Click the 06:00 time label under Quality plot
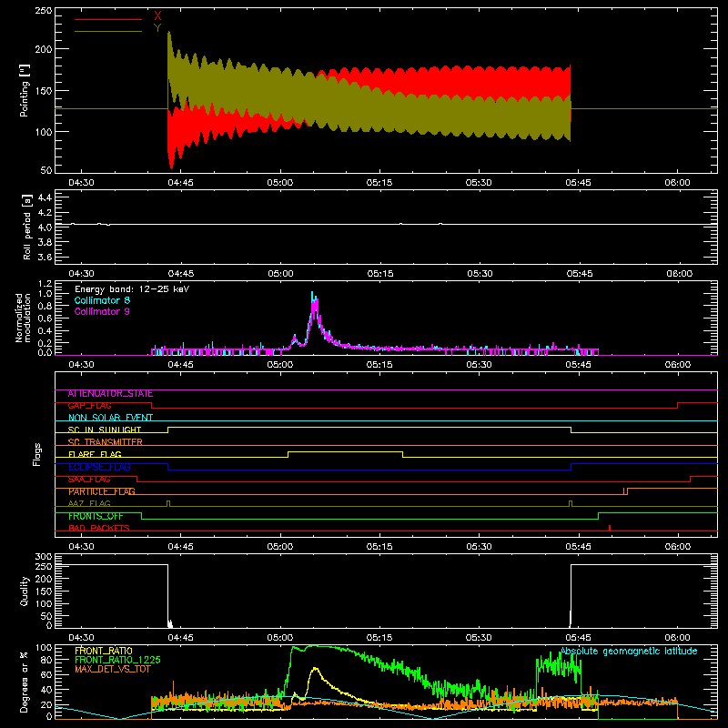Screen dimensions: 728x728 (x=678, y=638)
